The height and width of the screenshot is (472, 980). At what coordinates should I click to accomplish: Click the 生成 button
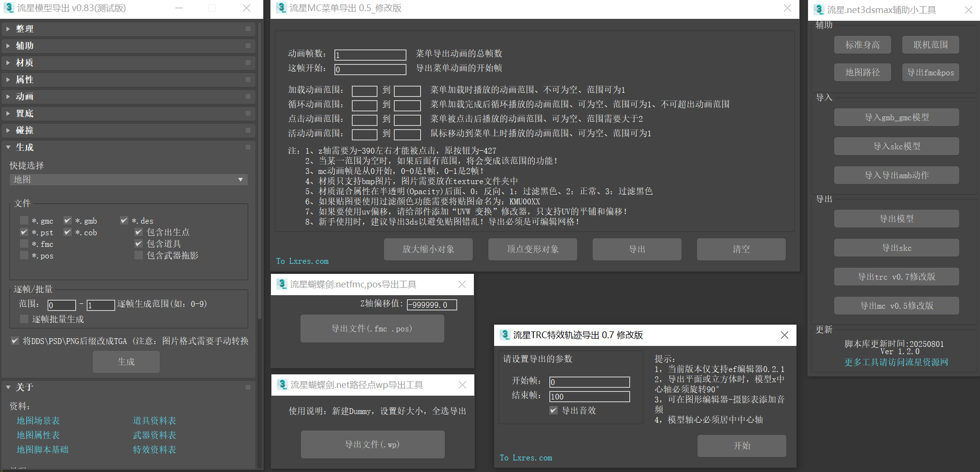(x=126, y=362)
